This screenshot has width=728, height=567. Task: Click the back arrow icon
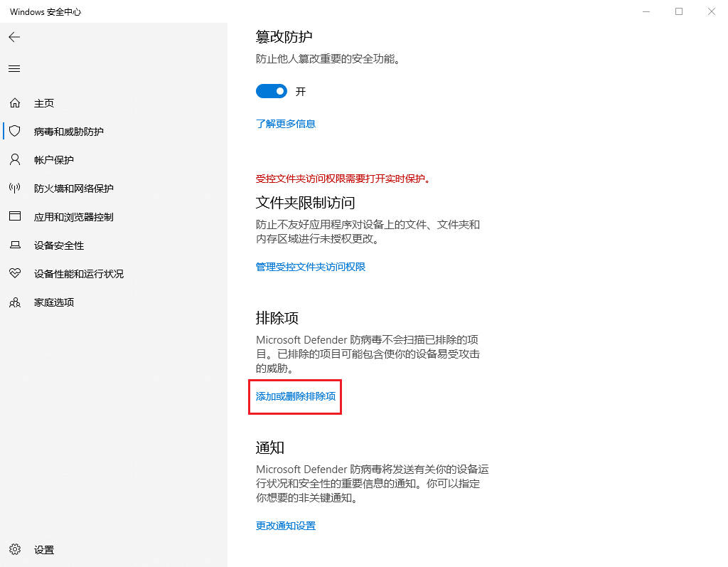click(14, 37)
